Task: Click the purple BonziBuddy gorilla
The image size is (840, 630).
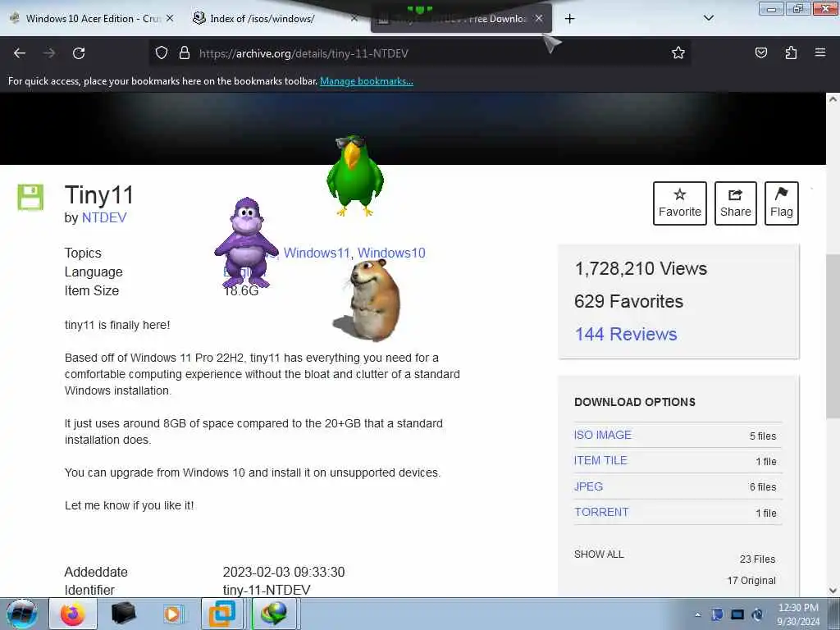Action: pos(246,242)
